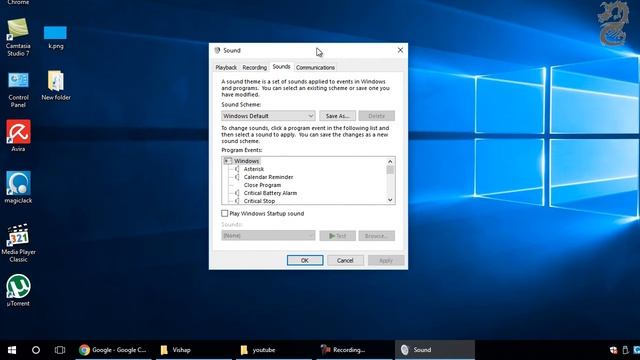
Task: Select the Calendar Reminder event
Action: (x=268, y=177)
